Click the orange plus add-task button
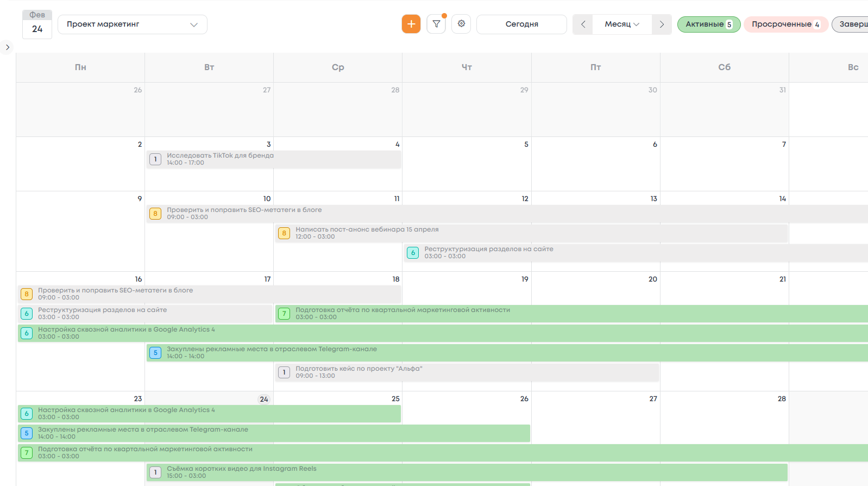 [x=411, y=24]
